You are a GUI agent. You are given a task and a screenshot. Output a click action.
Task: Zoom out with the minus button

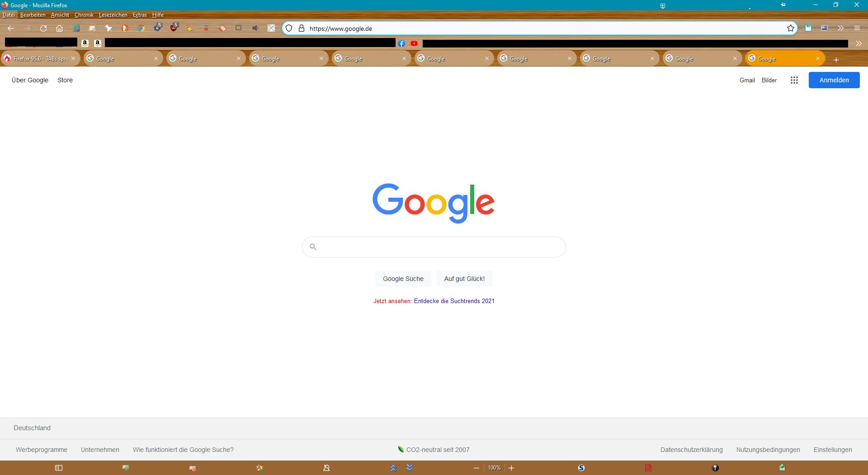pyautogui.click(x=476, y=468)
